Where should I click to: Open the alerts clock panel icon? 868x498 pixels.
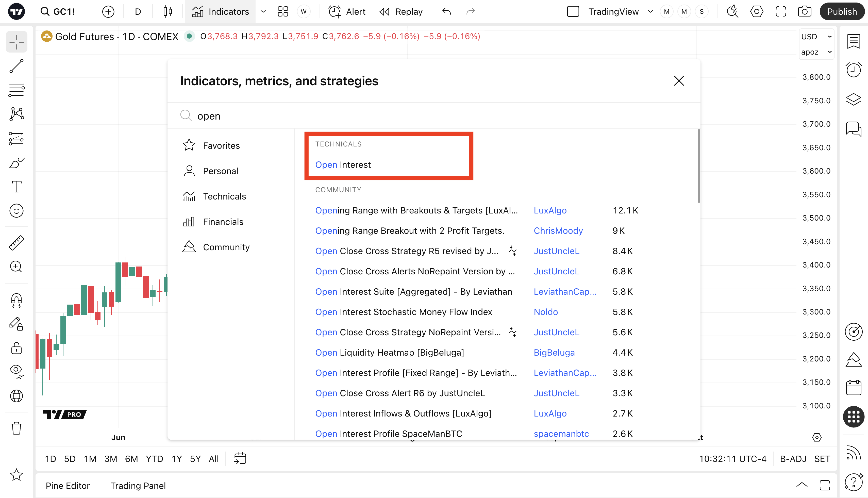pyautogui.click(x=854, y=70)
